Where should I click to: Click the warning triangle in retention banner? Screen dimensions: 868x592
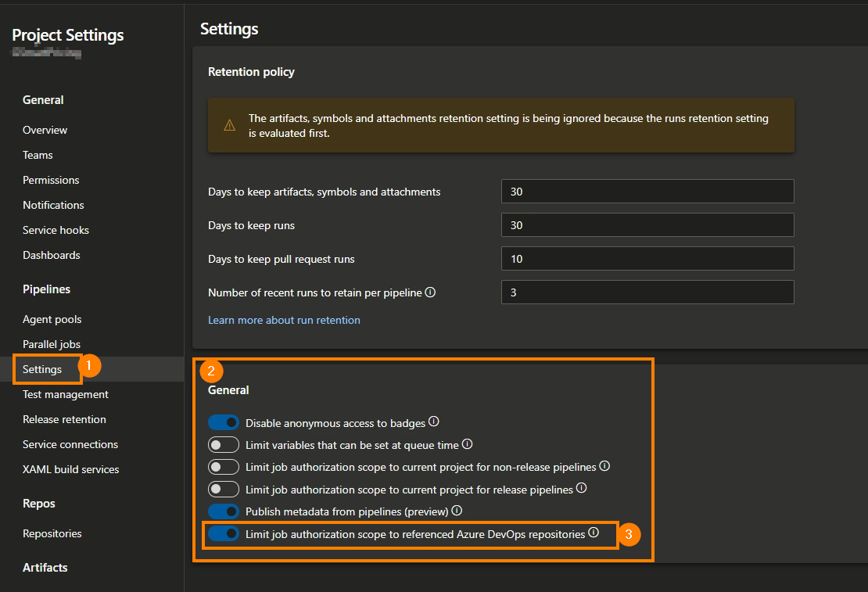(x=229, y=126)
